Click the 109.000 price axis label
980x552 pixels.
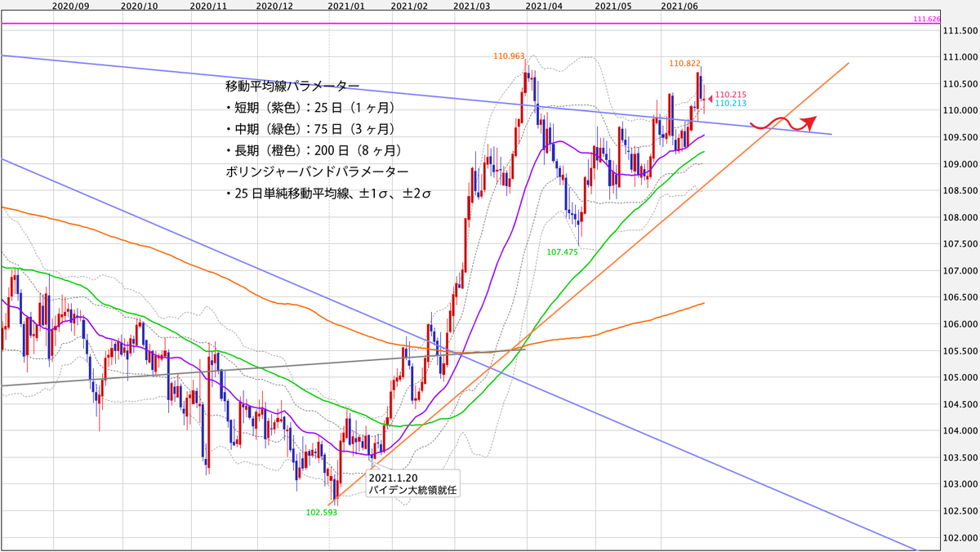pos(960,164)
